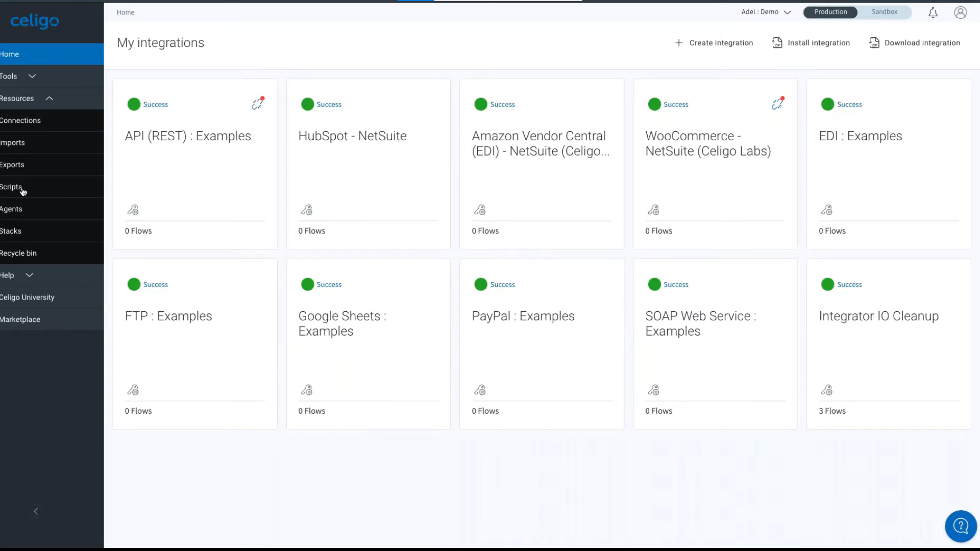This screenshot has width=980, height=551.
Task: Expand the Tools menu chevron
Action: (x=32, y=76)
